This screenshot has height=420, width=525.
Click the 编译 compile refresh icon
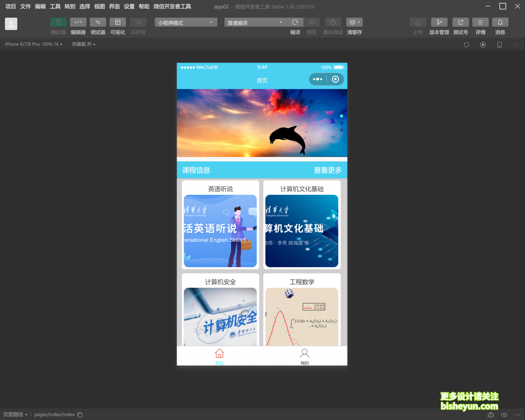pyautogui.click(x=295, y=22)
